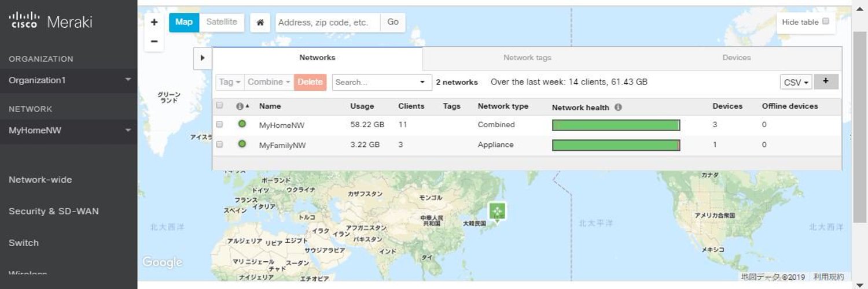Open the MyFamilyNW network link

point(282,145)
